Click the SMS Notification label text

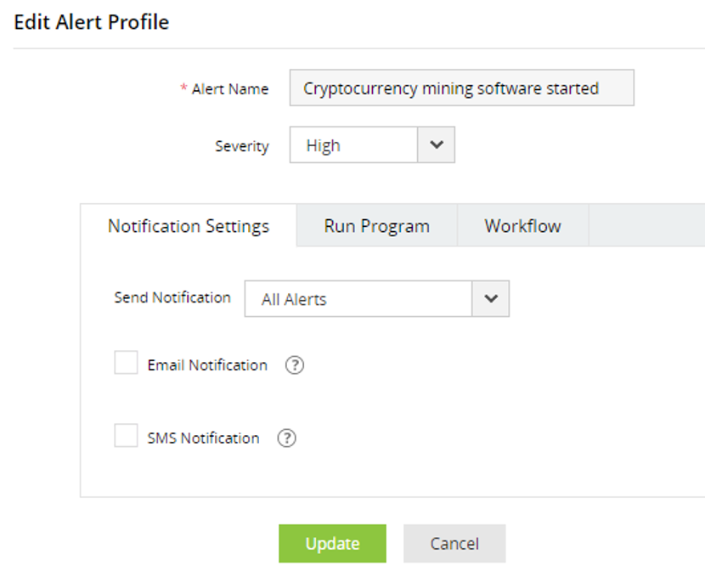click(203, 438)
